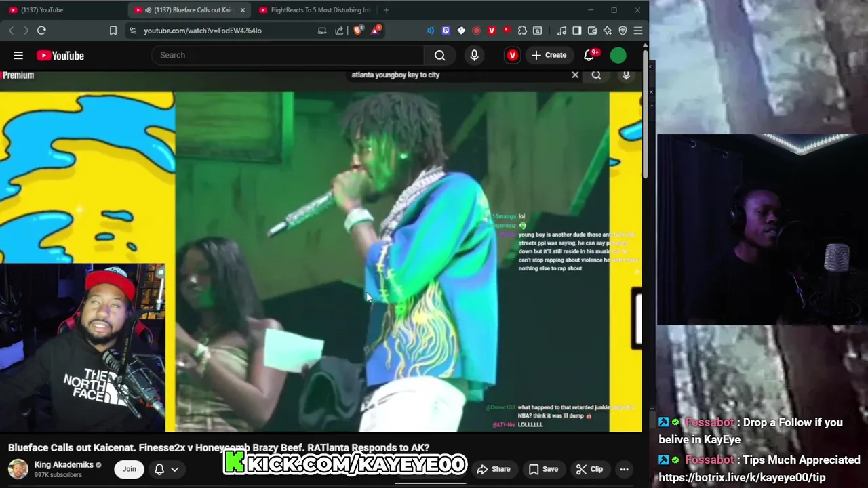Click the blue sound-wave extension icon
Screen dimensions: 868x488
[x=431, y=30]
